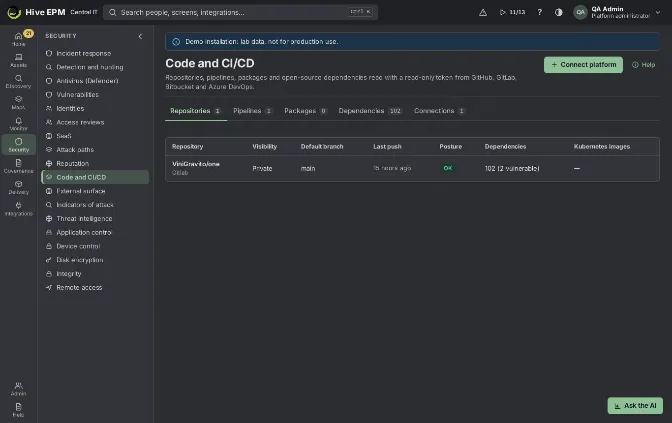
Task: Open Threat intelligence page
Action: coord(95,219)
